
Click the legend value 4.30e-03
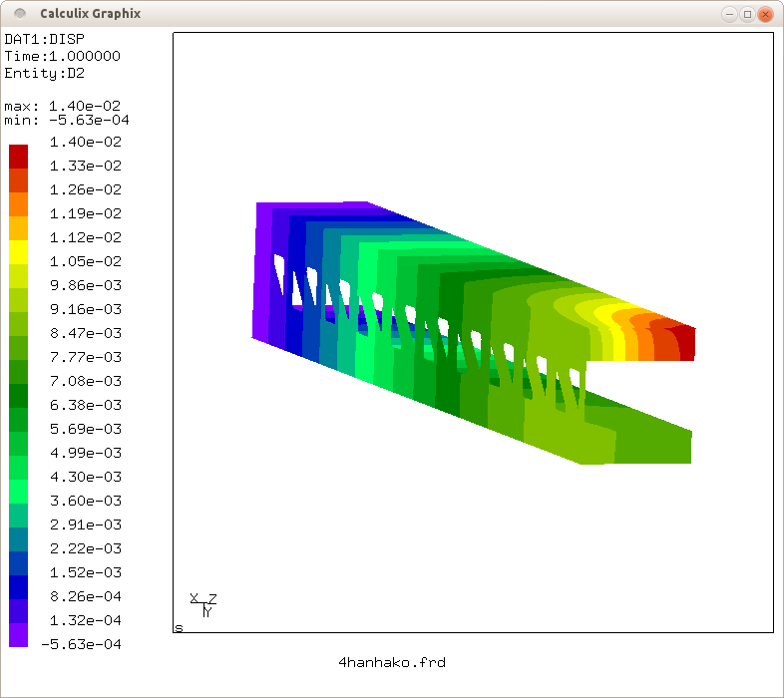click(86, 477)
